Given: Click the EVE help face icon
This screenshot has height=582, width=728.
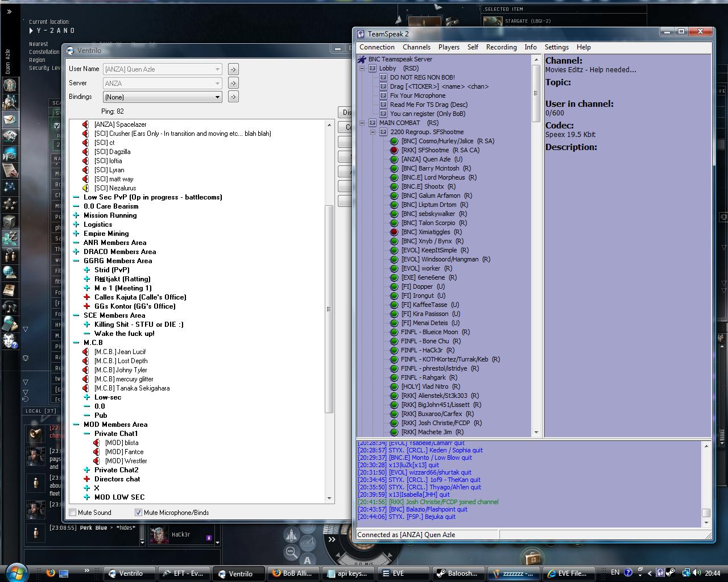Looking at the screenshot, I should (x=10, y=340).
